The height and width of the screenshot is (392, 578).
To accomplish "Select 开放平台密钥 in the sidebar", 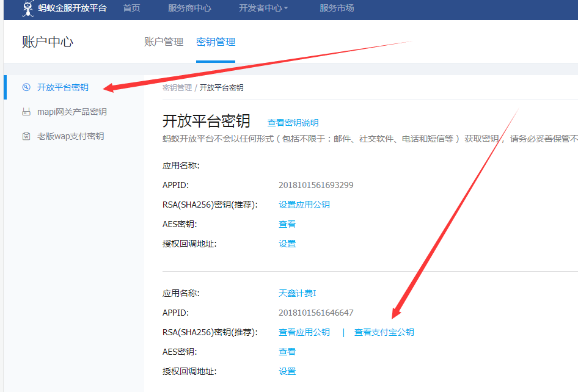I will [x=63, y=87].
